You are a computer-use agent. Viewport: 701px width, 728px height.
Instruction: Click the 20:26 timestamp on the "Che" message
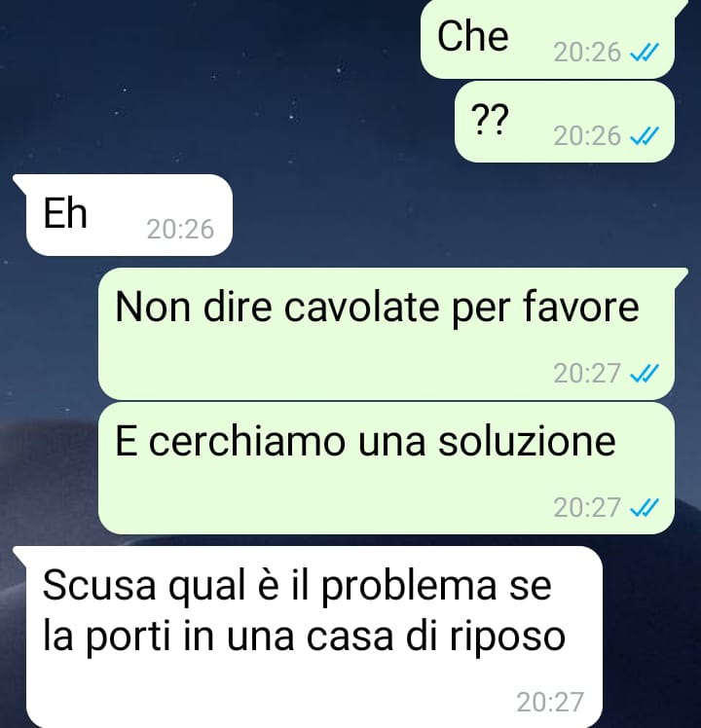587,52
